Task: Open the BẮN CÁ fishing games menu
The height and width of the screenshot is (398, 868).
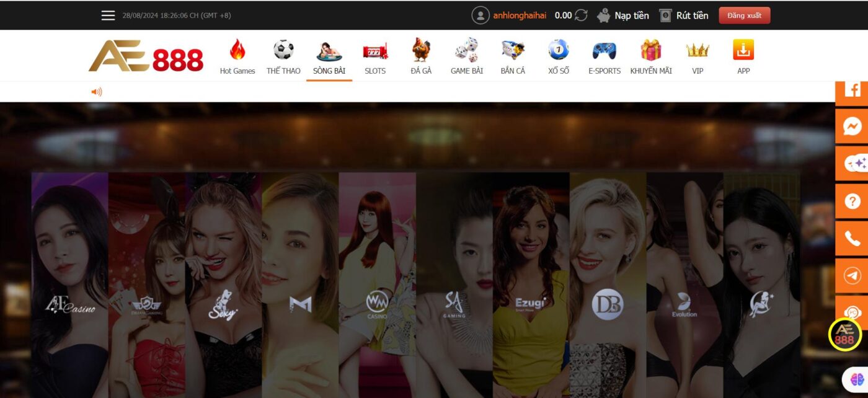Action: point(513,57)
